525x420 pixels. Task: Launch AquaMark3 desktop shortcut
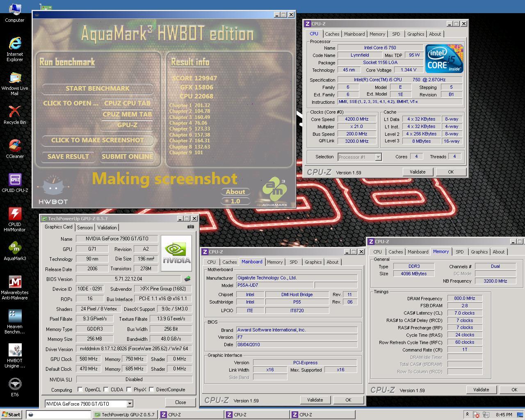click(15, 251)
